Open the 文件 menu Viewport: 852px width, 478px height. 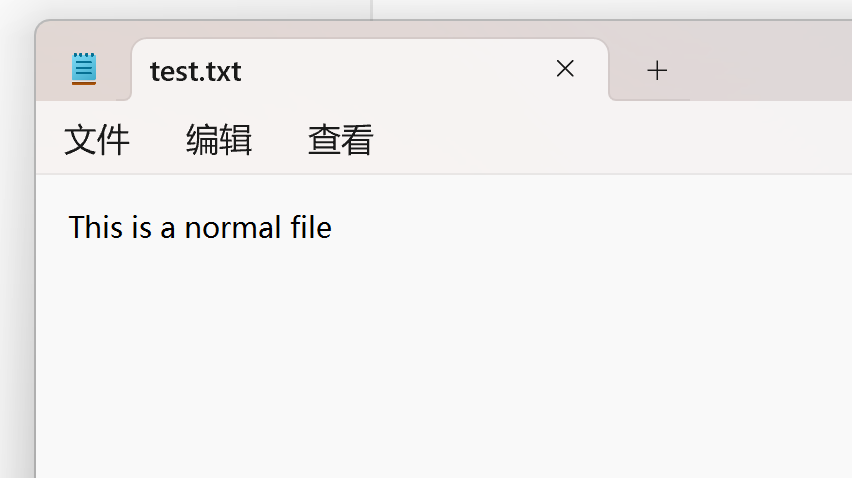click(x=97, y=140)
